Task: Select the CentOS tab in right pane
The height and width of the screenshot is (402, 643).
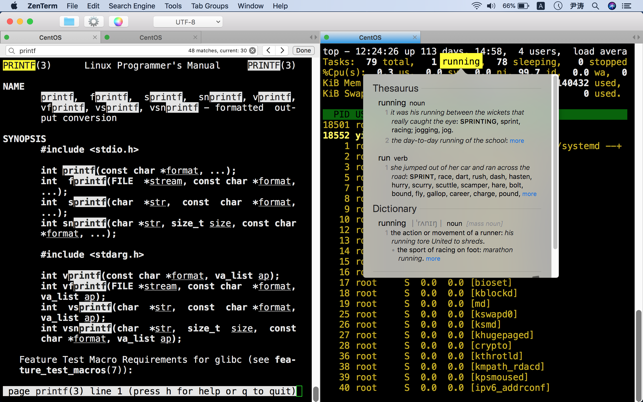Action: [370, 37]
